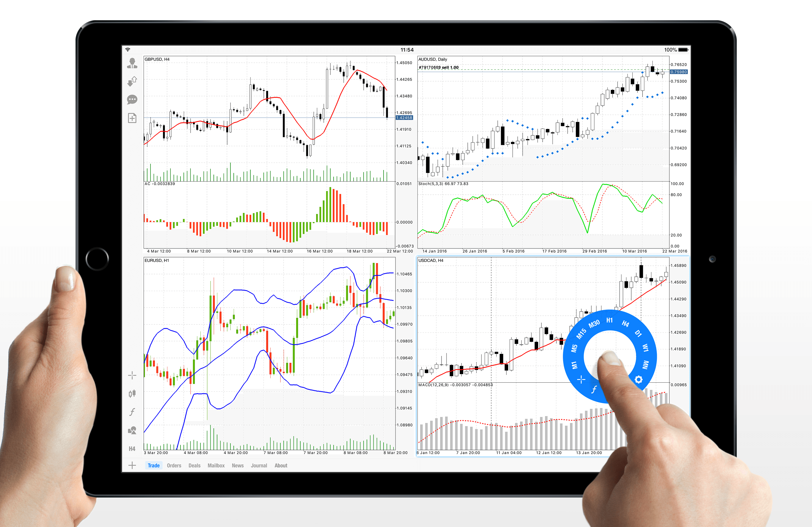
Task: Tap the #79170609 sell 1.00 order label
Action: [439, 67]
